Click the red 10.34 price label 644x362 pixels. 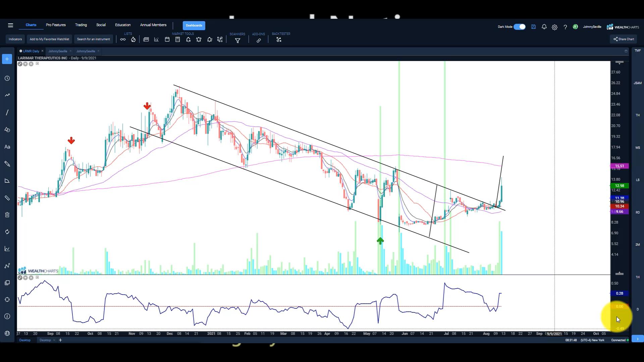tap(619, 206)
